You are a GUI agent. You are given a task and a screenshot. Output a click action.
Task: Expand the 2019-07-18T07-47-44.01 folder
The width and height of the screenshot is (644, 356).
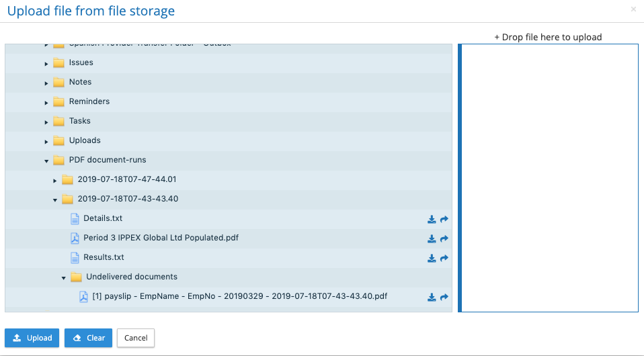pyautogui.click(x=55, y=180)
